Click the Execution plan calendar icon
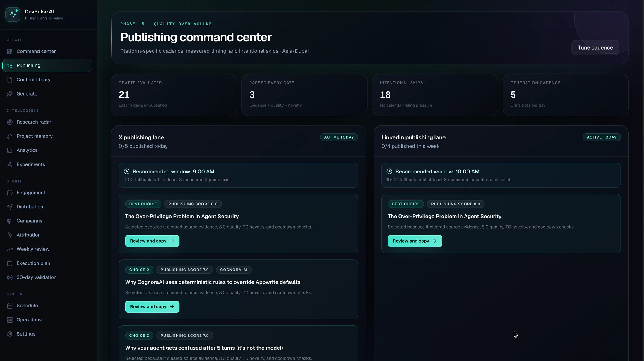Screen dimensions: 644x361 10,263
